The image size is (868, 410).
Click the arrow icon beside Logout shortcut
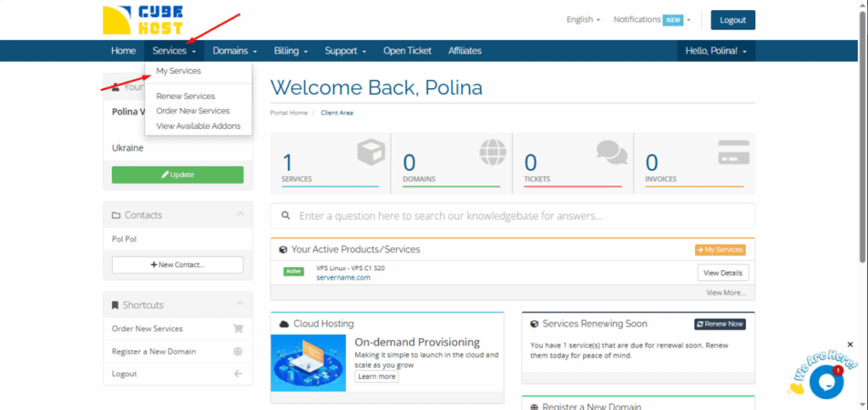point(237,374)
